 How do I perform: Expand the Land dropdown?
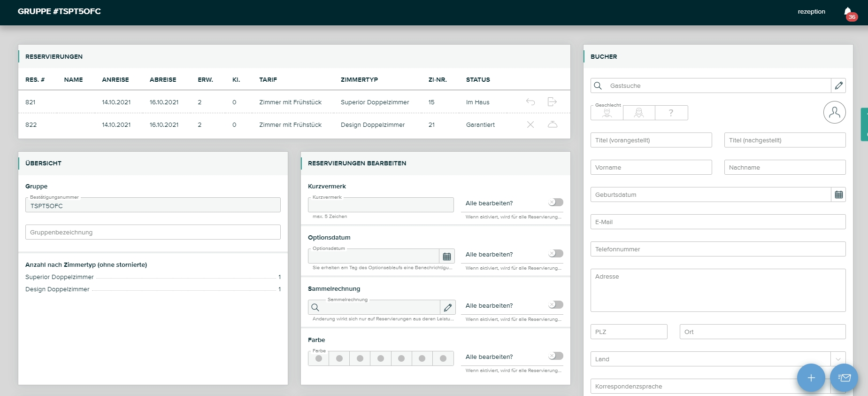[x=838, y=359]
